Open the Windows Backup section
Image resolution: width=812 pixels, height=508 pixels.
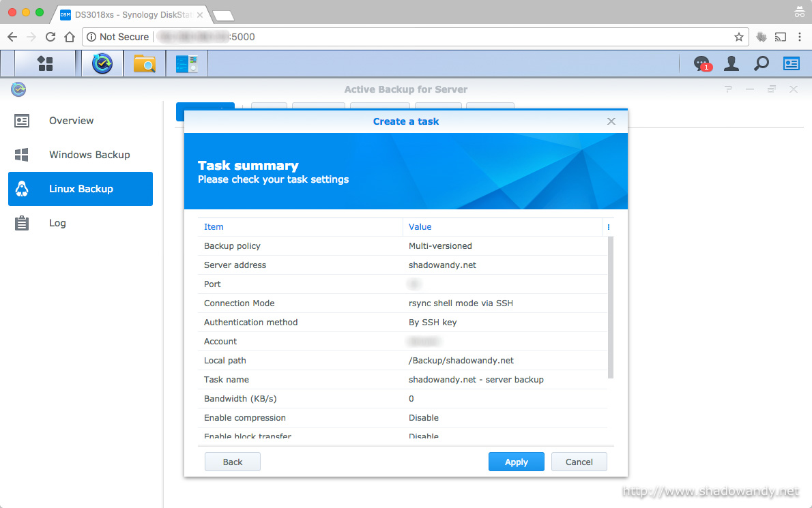tap(81, 155)
